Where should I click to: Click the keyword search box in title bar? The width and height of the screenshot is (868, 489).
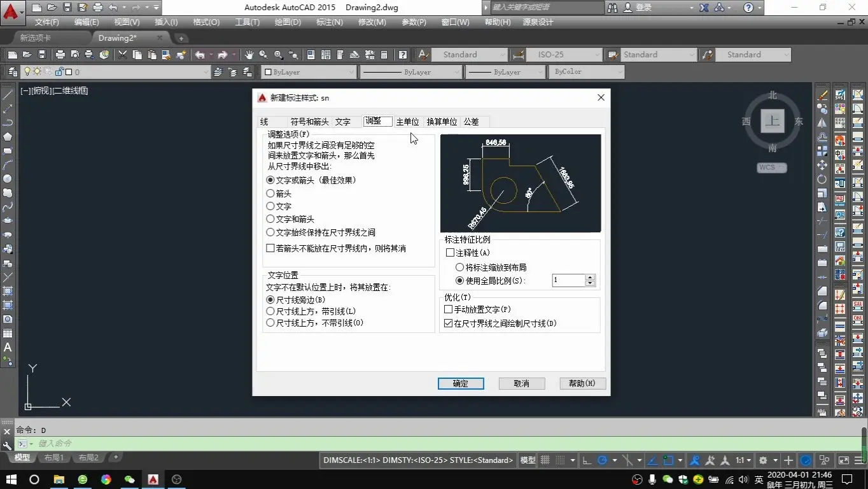[547, 8]
